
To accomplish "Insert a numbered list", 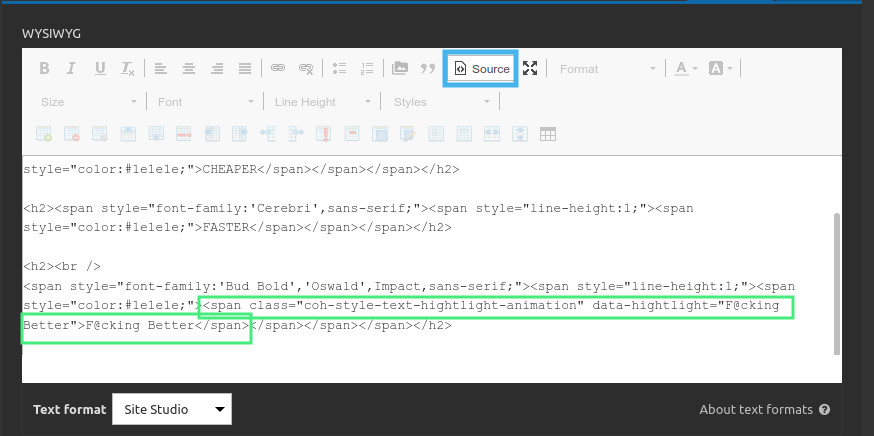I will 367,69.
